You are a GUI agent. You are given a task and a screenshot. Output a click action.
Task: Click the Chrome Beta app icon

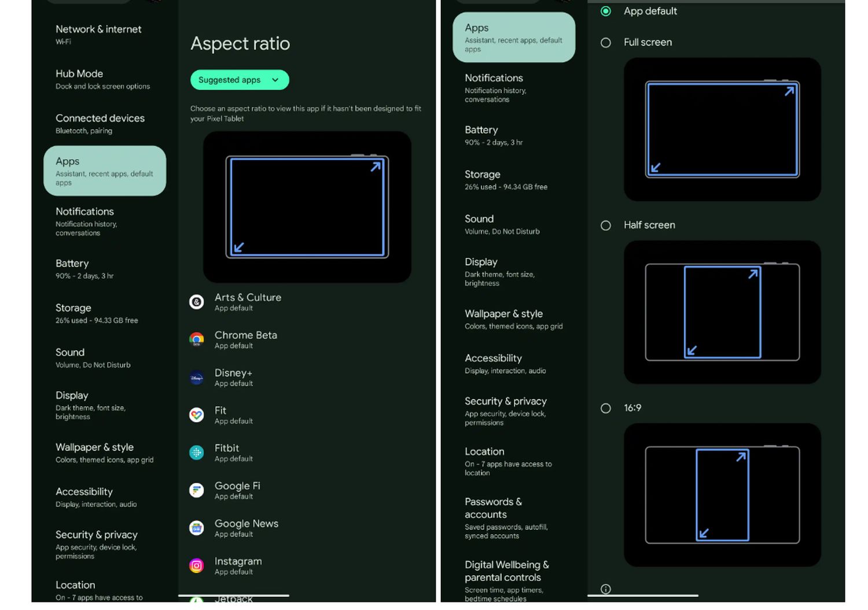tap(197, 339)
